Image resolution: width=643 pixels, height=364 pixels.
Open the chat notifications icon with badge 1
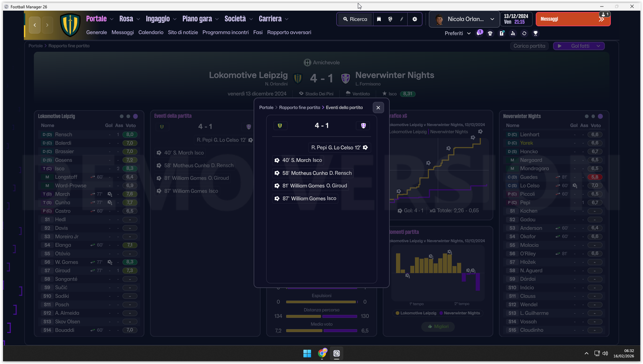479,33
